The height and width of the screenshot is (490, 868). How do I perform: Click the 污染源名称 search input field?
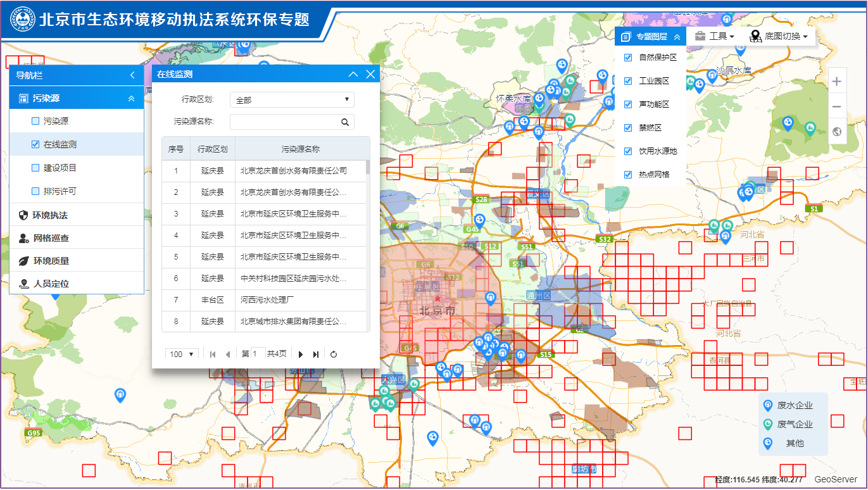[285, 122]
